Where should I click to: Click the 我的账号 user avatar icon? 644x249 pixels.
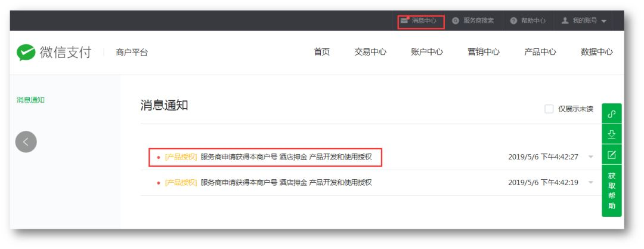click(565, 21)
